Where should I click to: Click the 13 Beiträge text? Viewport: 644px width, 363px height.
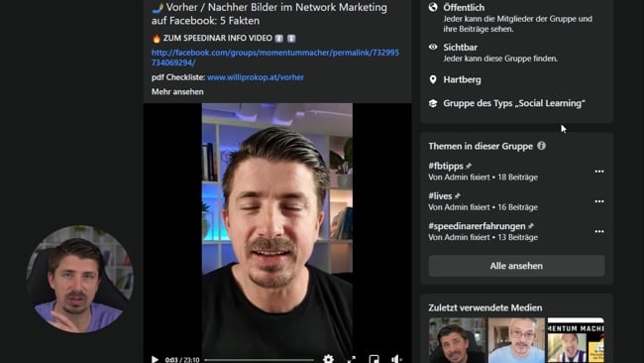pyautogui.click(x=517, y=237)
